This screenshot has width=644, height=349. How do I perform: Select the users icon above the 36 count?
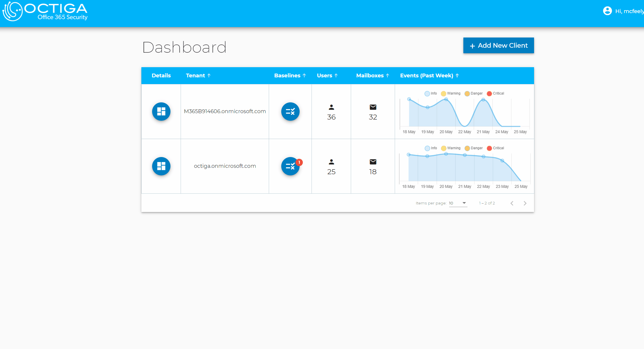pyautogui.click(x=331, y=107)
